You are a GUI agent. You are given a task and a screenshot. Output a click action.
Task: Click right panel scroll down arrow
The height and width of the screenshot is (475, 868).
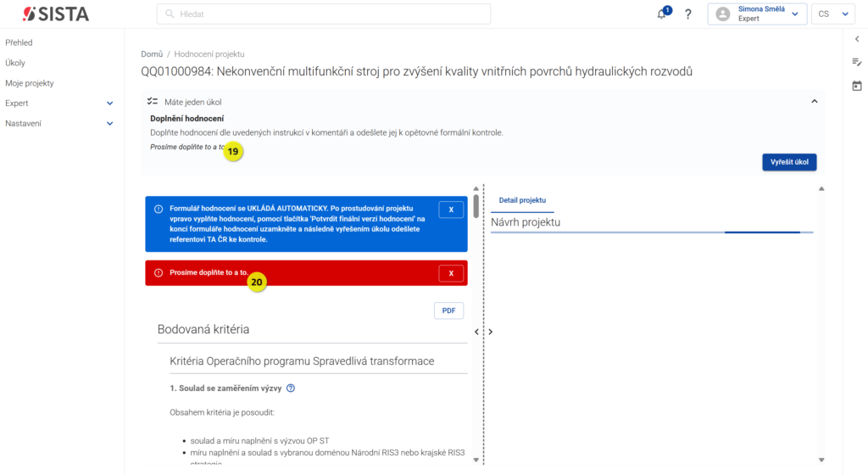pyautogui.click(x=821, y=460)
